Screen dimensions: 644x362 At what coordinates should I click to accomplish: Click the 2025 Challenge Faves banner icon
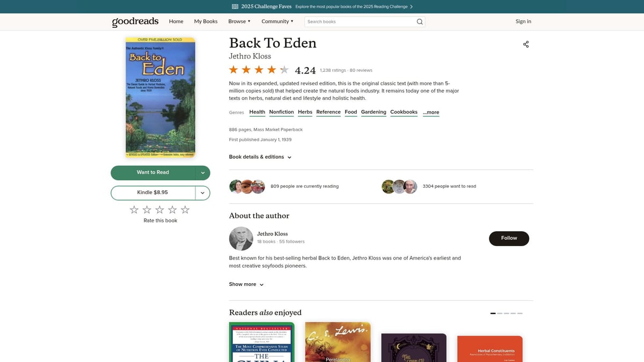[235, 6]
